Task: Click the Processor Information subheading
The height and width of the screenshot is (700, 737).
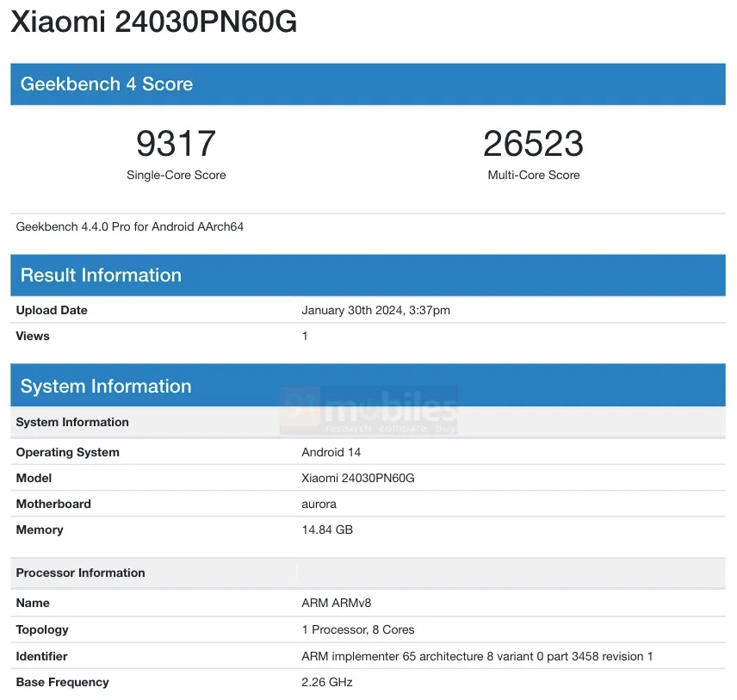Action: (x=80, y=573)
